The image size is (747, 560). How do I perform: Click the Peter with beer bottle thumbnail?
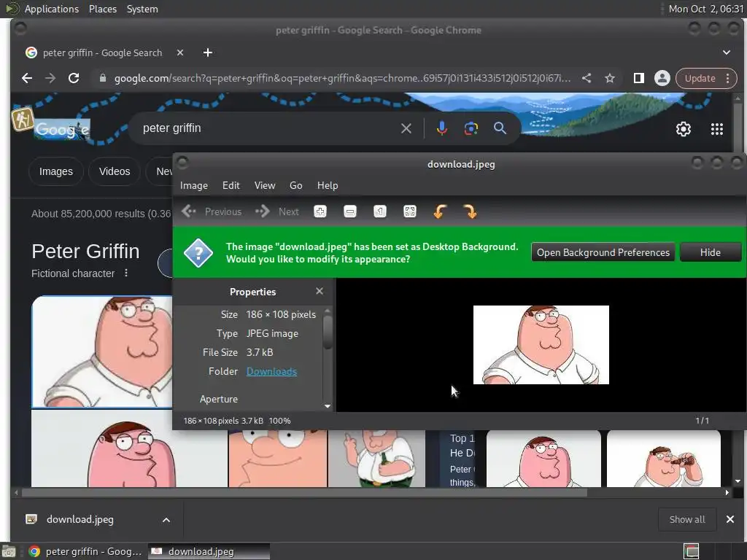pyautogui.click(x=376, y=459)
